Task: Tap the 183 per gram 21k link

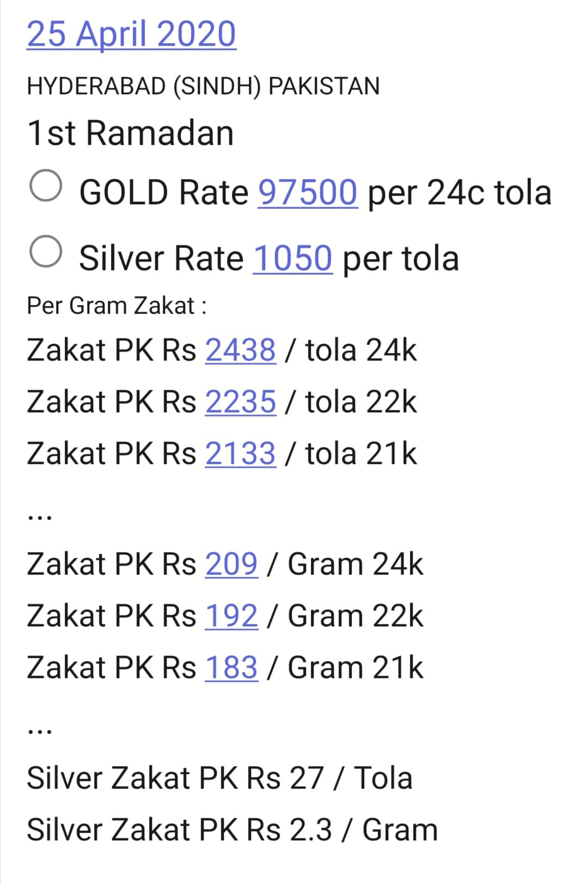Action: [x=231, y=668]
